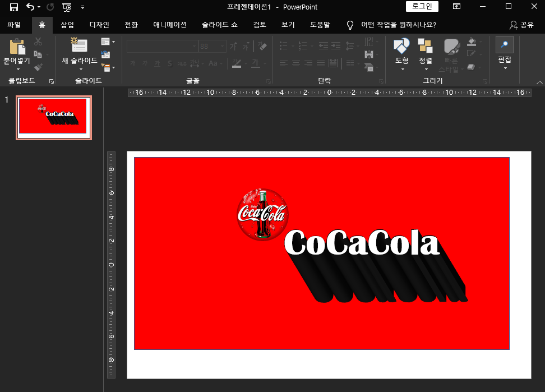Open the undo history dropdown arrow
This screenshot has width=545, height=392.
[x=39, y=7]
